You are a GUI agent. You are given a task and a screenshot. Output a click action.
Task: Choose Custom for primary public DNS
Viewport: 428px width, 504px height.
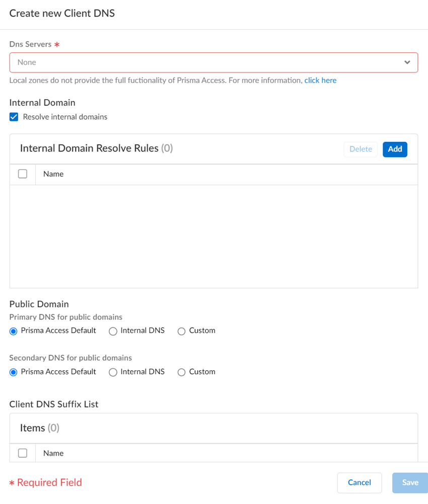(x=181, y=330)
